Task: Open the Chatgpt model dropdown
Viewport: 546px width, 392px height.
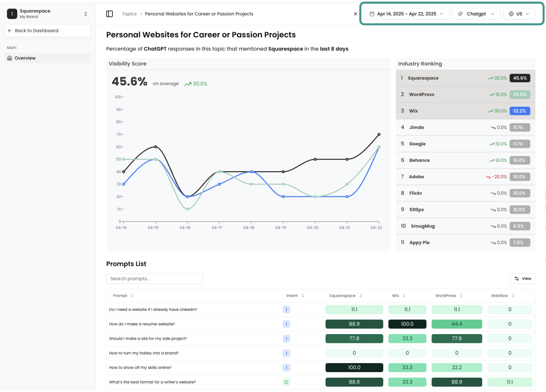Action: (x=493, y=14)
